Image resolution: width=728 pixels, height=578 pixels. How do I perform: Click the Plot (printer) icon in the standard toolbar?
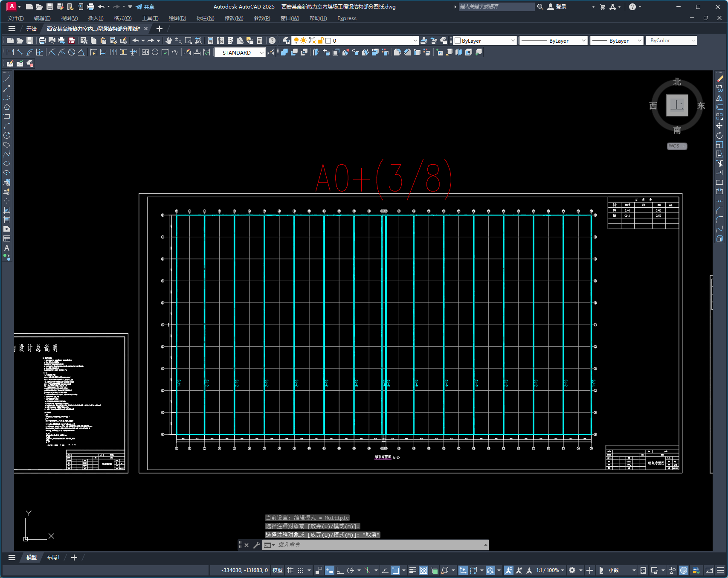coord(42,41)
